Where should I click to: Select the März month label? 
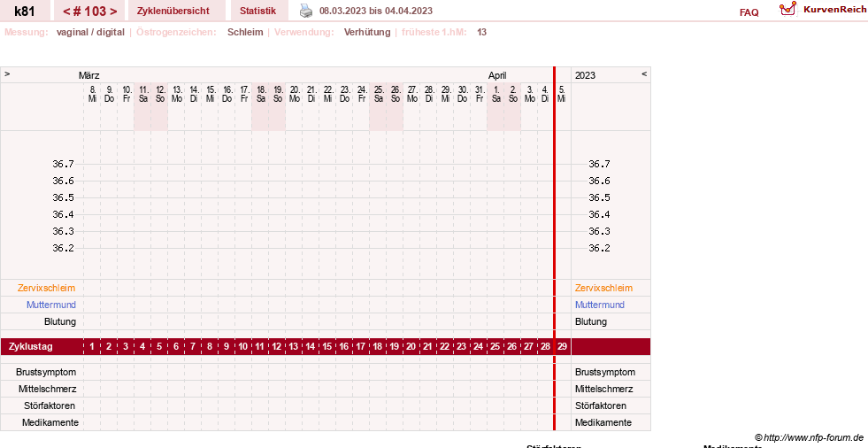(89, 75)
